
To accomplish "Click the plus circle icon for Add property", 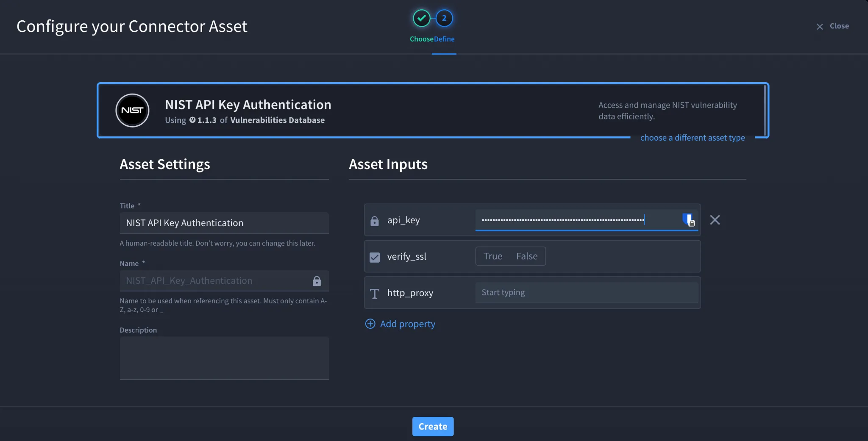I will point(370,324).
